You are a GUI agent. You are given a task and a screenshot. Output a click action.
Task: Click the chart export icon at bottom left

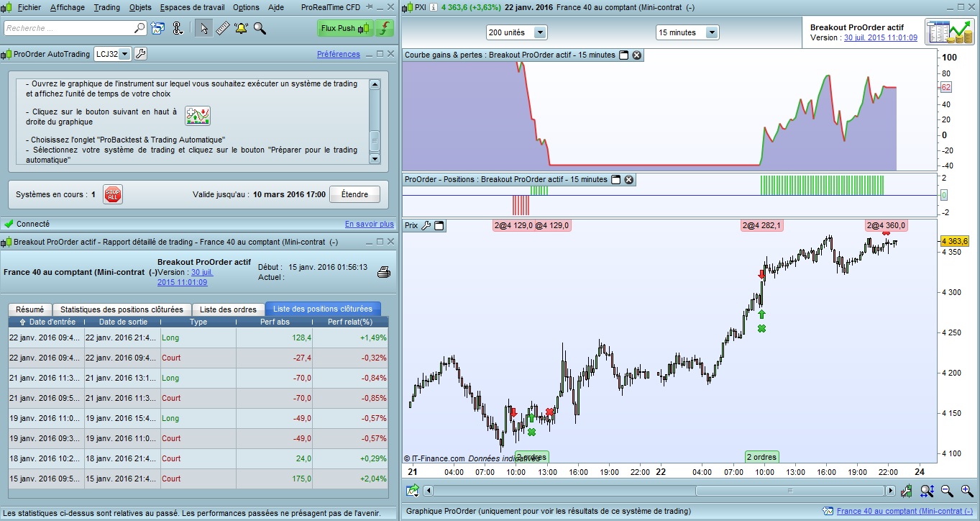click(x=413, y=491)
